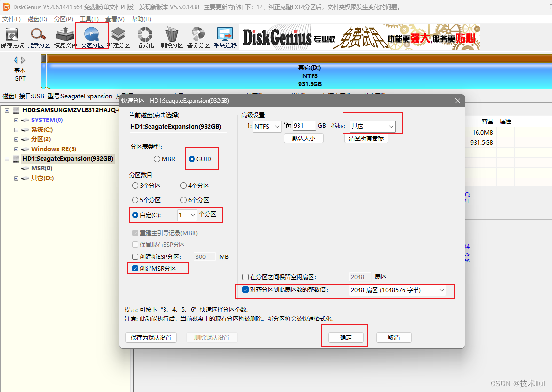This screenshot has height=392, width=552.
Task: Click the 默认大小 button
Action: tap(304, 138)
